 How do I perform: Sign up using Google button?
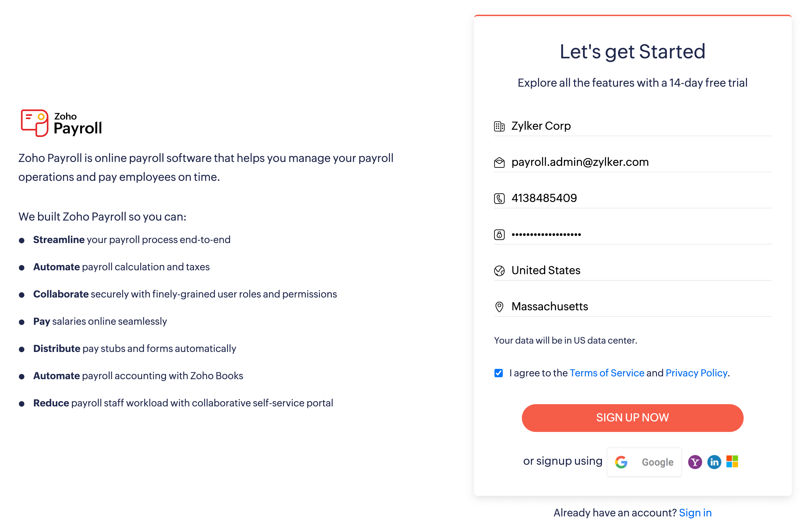click(644, 462)
